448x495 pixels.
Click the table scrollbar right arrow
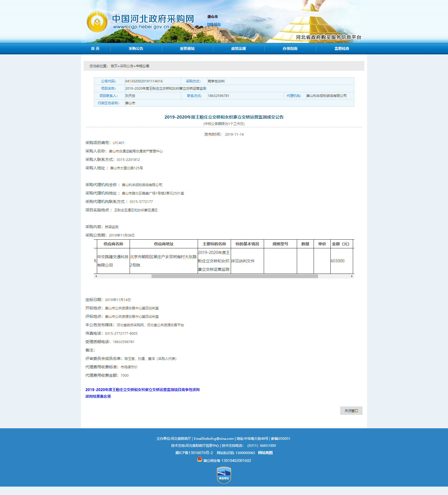(x=352, y=276)
